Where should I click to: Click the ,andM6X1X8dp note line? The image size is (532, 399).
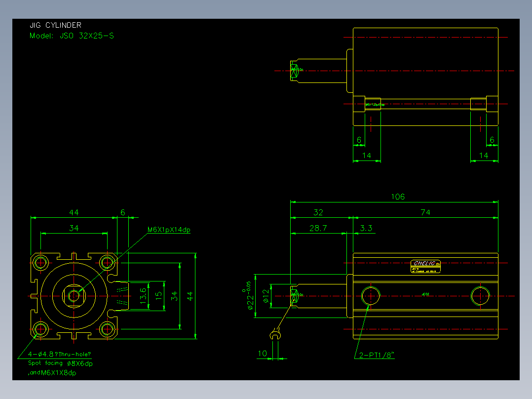pos(52,373)
